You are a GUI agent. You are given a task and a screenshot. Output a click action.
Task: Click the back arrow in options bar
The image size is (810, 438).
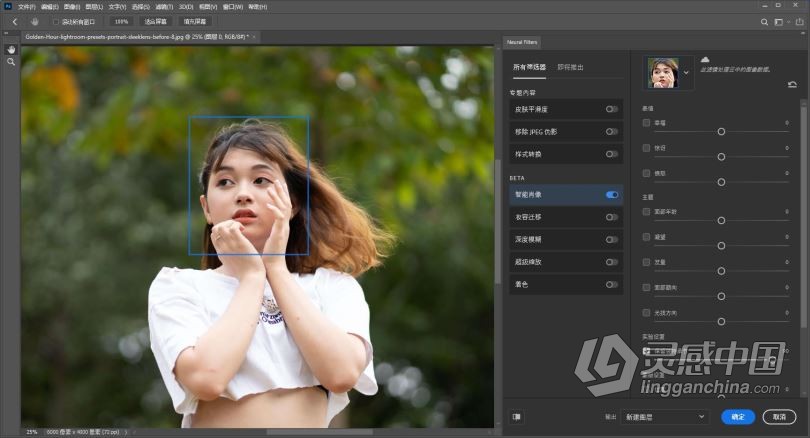point(15,22)
